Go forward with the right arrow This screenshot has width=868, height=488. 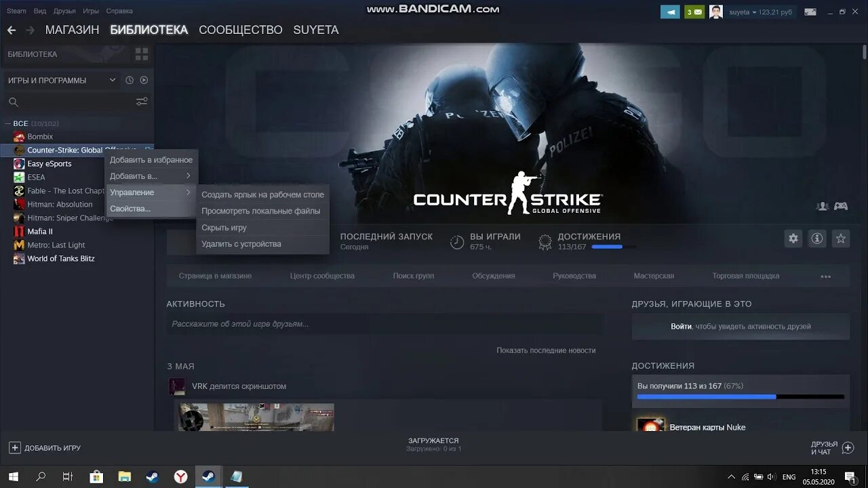[30, 30]
